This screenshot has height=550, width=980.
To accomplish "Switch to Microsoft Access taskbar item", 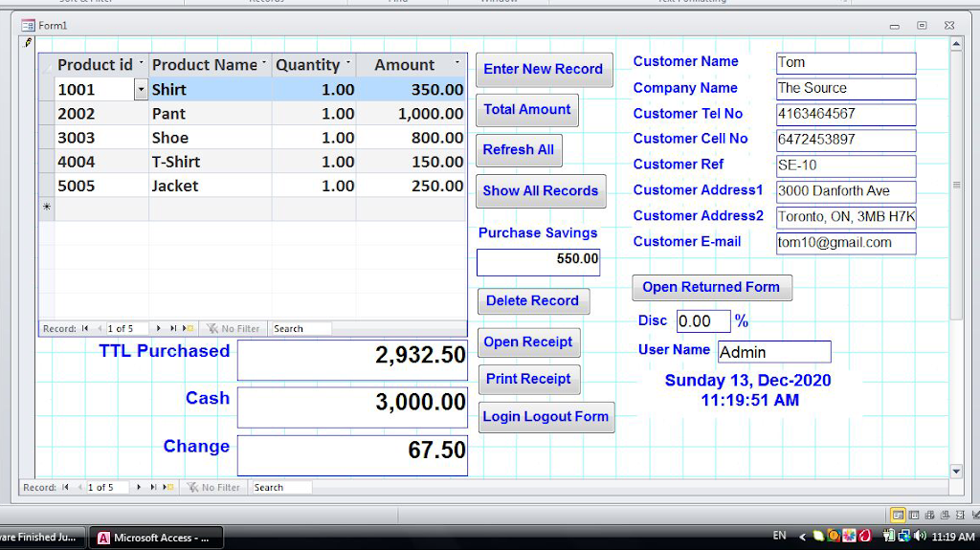I will (x=156, y=538).
